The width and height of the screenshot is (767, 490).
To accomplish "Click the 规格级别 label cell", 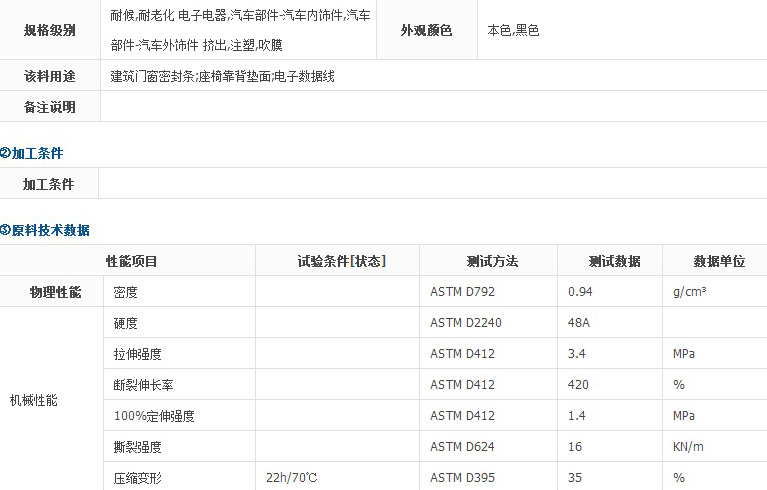I will pos(50,30).
